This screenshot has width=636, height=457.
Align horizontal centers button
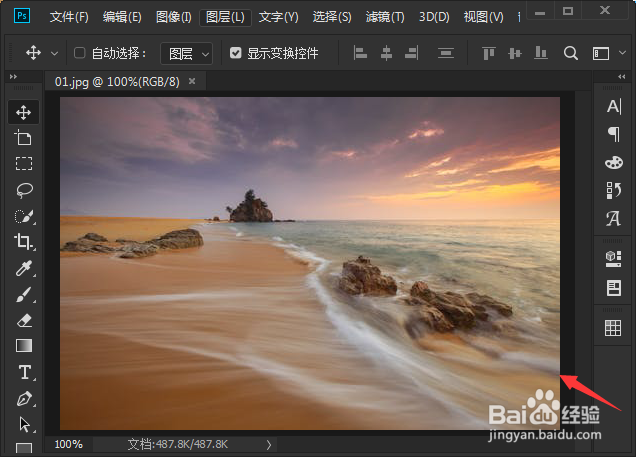coord(386,53)
